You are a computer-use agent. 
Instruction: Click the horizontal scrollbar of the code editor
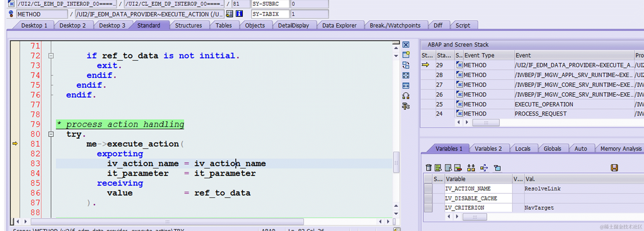coord(167,222)
